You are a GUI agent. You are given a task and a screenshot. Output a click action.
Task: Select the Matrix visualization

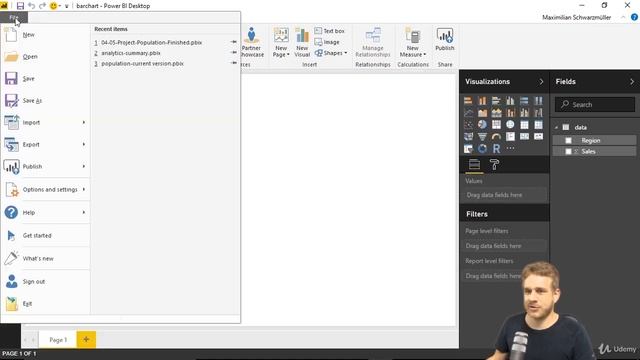click(538, 124)
